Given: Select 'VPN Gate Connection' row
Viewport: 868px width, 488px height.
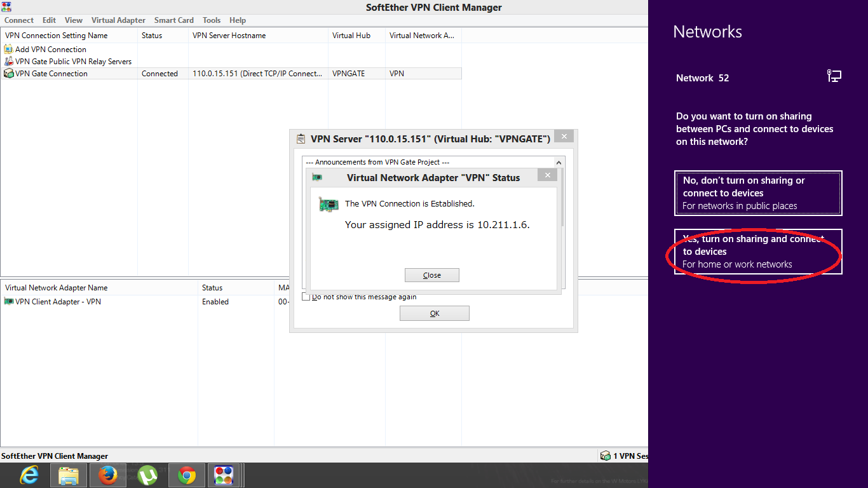Looking at the screenshot, I should (231, 74).
